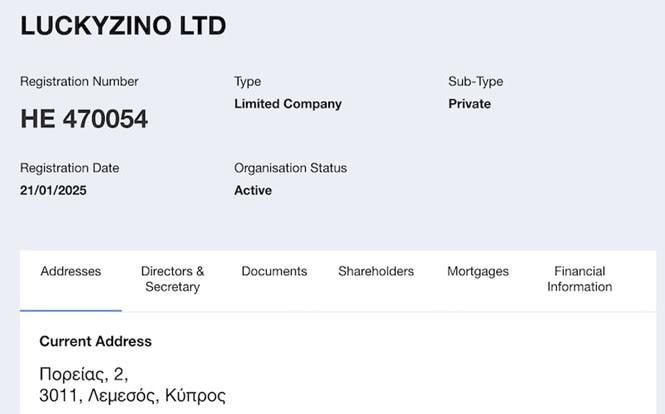The width and height of the screenshot is (665, 414).
Task: Click the Registration Date label
Action: coord(69,168)
